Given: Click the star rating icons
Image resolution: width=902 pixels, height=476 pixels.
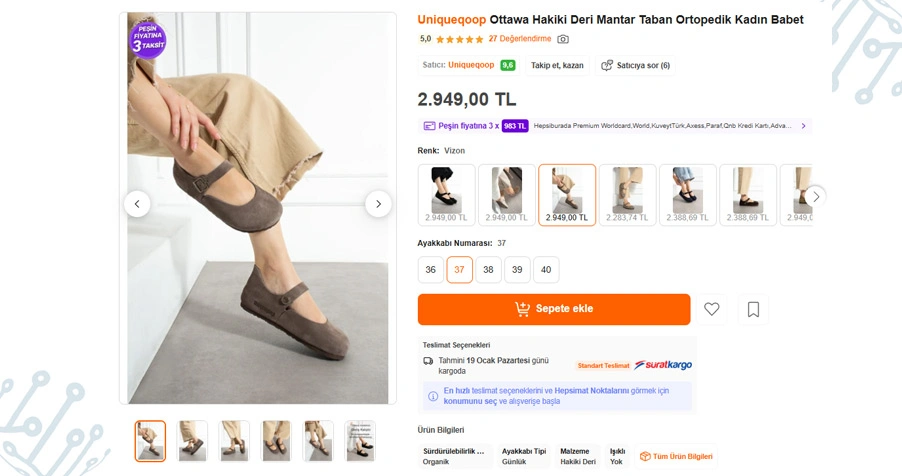Looking at the screenshot, I should (459, 39).
